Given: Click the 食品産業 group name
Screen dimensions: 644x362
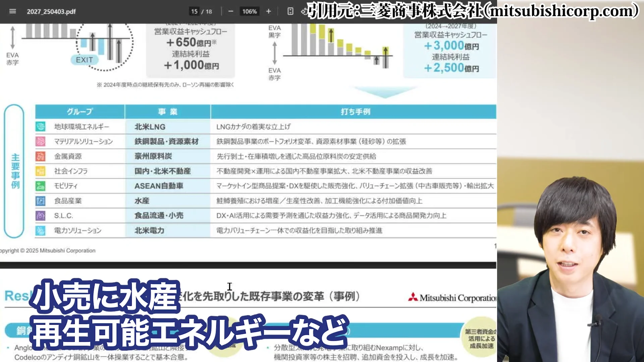Looking at the screenshot, I should pyautogui.click(x=68, y=201).
